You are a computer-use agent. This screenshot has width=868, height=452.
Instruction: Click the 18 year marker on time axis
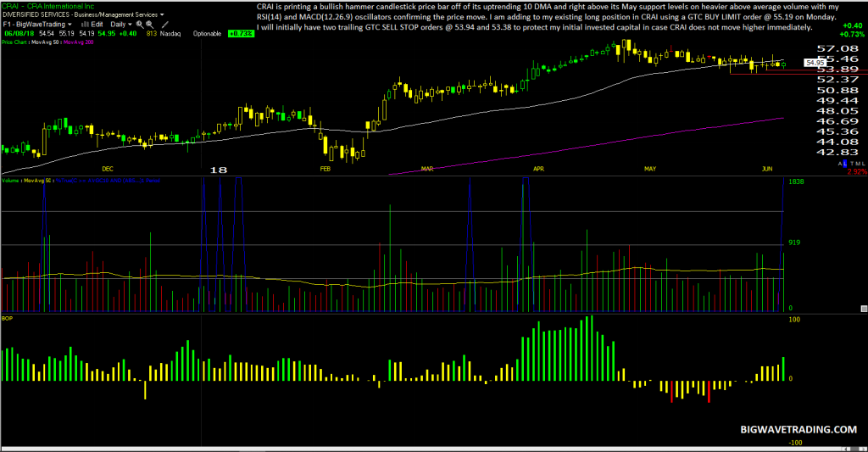click(x=219, y=170)
